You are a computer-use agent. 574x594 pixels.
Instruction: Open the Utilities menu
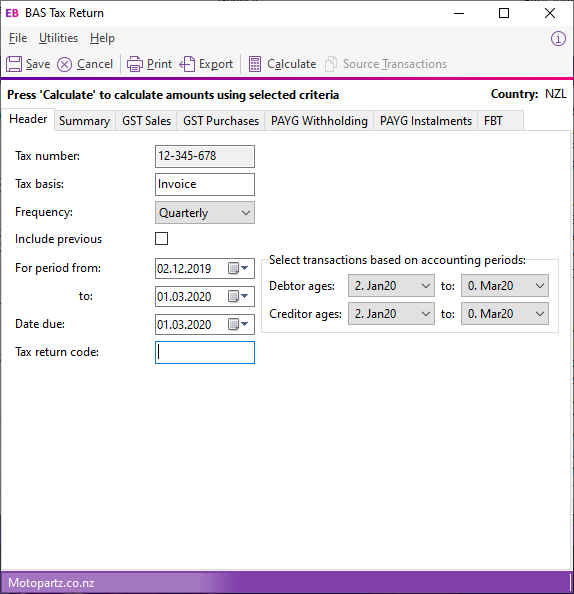58,38
